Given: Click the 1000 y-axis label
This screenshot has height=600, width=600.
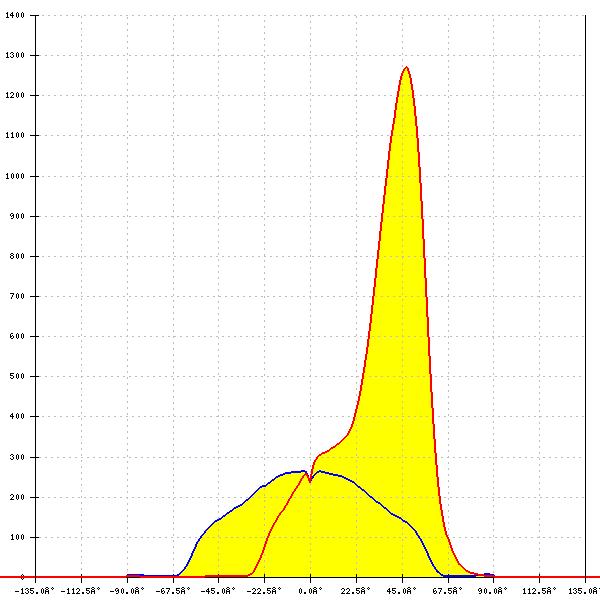Looking at the screenshot, I should pos(15,176).
